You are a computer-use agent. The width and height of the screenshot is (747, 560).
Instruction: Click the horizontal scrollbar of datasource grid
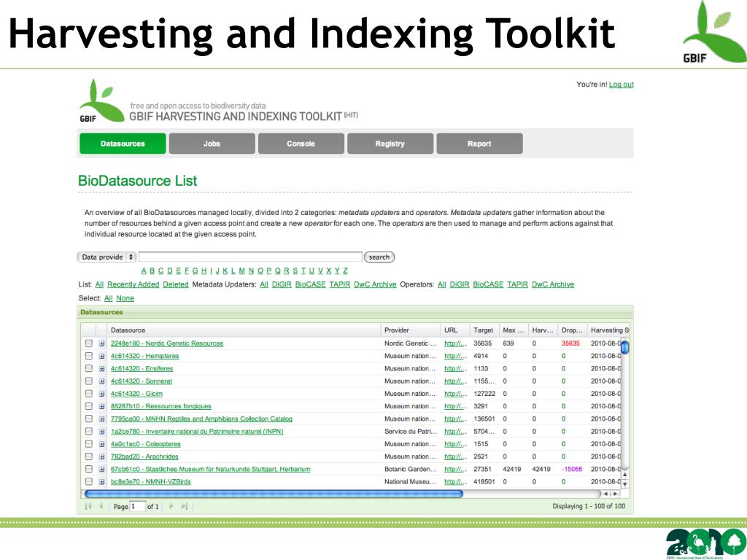(274, 494)
